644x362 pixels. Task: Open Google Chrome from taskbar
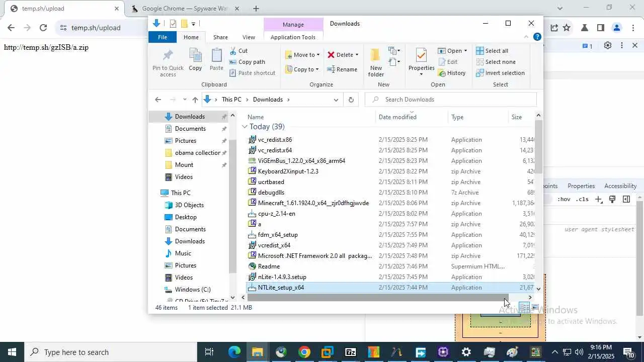click(x=304, y=352)
